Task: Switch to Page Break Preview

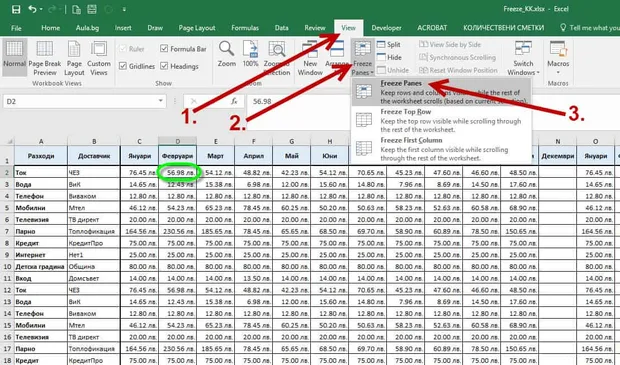Action: coord(45,57)
